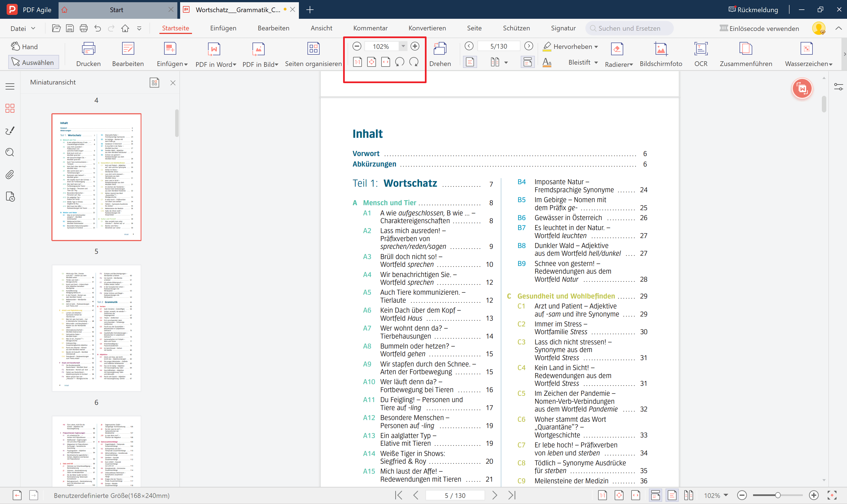
Task: Switch to the Einfügen ribbon tab
Action: pyautogui.click(x=223, y=28)
